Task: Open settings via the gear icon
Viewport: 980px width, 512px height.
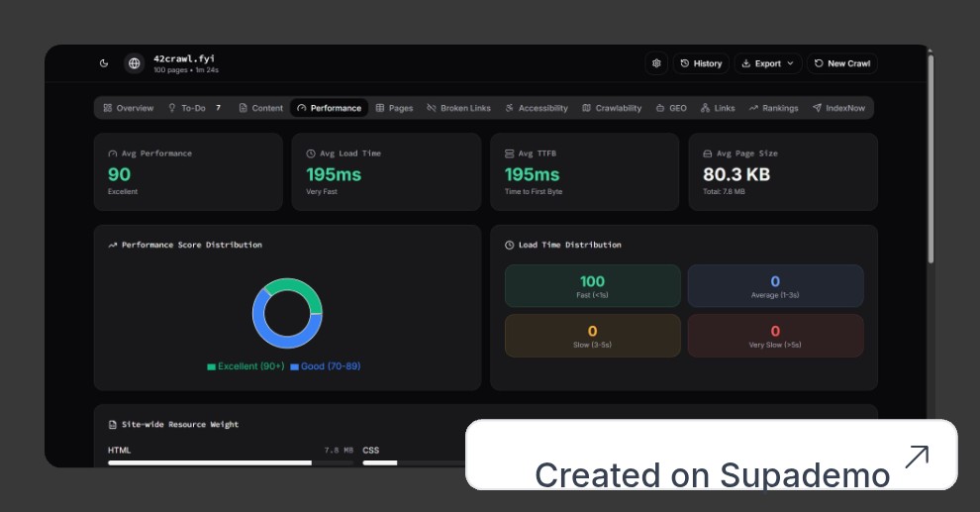Action: tap(656, 63)
